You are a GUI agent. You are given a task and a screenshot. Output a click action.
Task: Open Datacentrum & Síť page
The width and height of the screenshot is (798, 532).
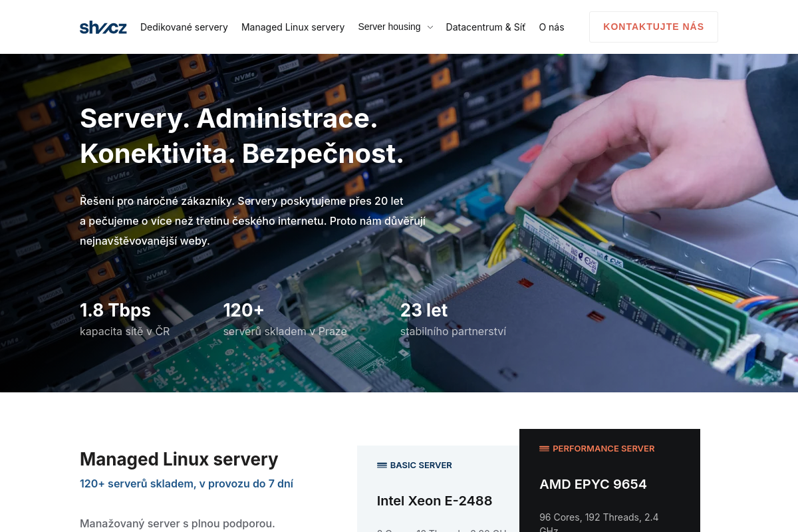click(x=485, y=27)
